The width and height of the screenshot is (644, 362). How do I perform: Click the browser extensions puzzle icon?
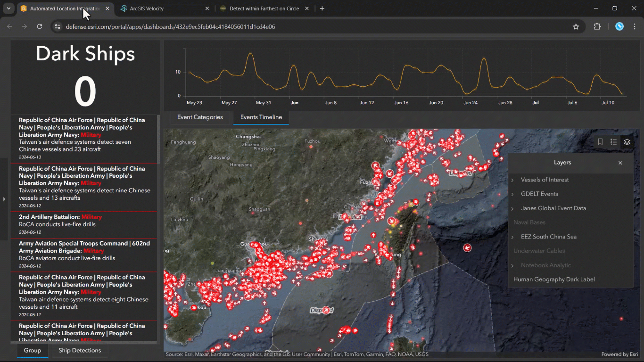(597, 26)
